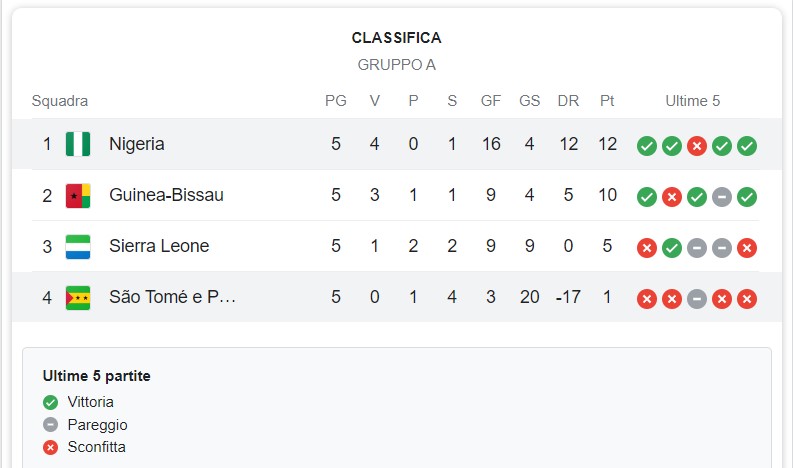Click the grey Pareggio legend icon

tap(51, 425)
